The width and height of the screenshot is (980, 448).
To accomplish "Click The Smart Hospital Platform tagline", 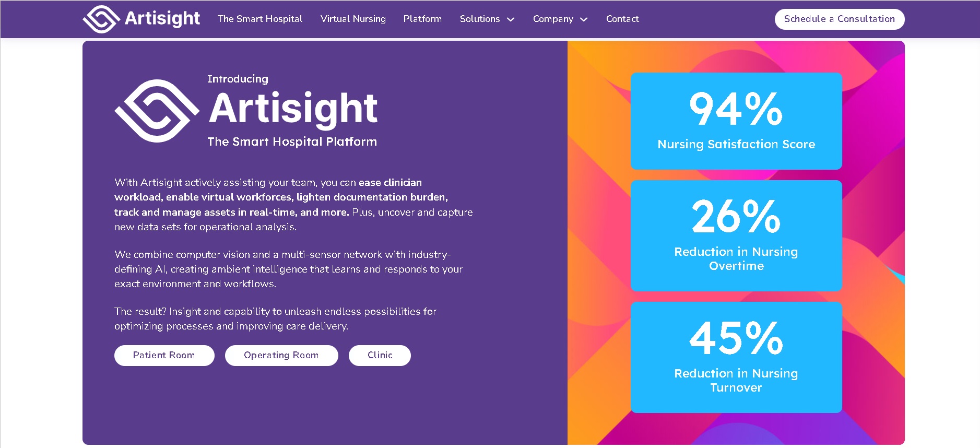I will (x=292, y=142).
